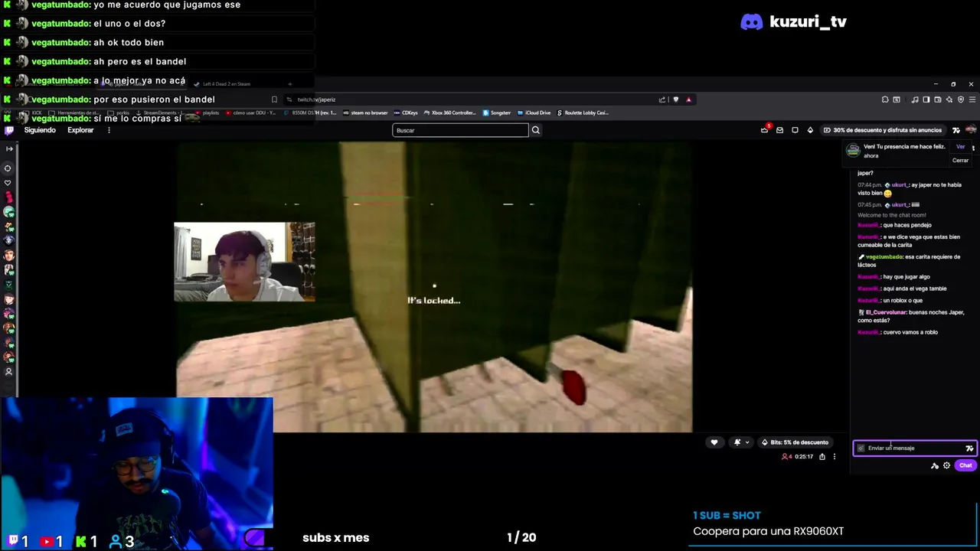Image resolution: width=980 pixels, height=551 pixels.
Task: Open notification options chevron beside bell
Action: (x=747, y=442)
